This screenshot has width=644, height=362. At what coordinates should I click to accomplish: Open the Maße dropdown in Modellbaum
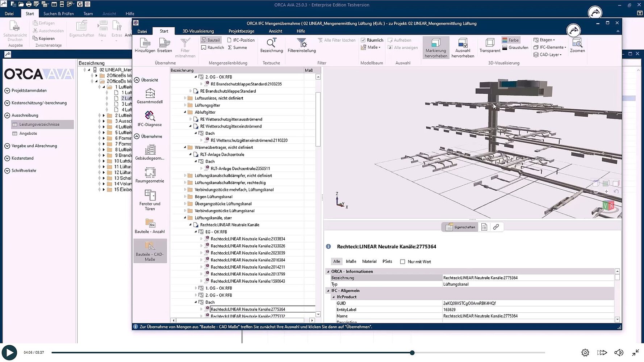(371, 47)
